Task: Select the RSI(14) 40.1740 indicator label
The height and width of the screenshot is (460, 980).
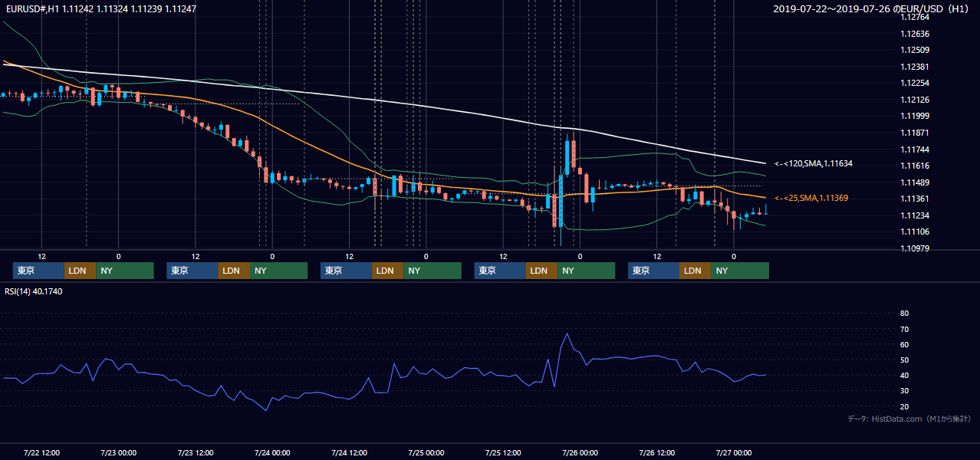Action: pos(32,291)
